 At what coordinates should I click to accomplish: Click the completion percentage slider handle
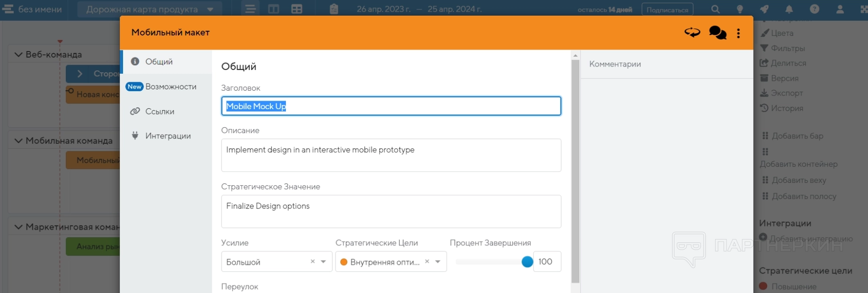tap(527, 262)
